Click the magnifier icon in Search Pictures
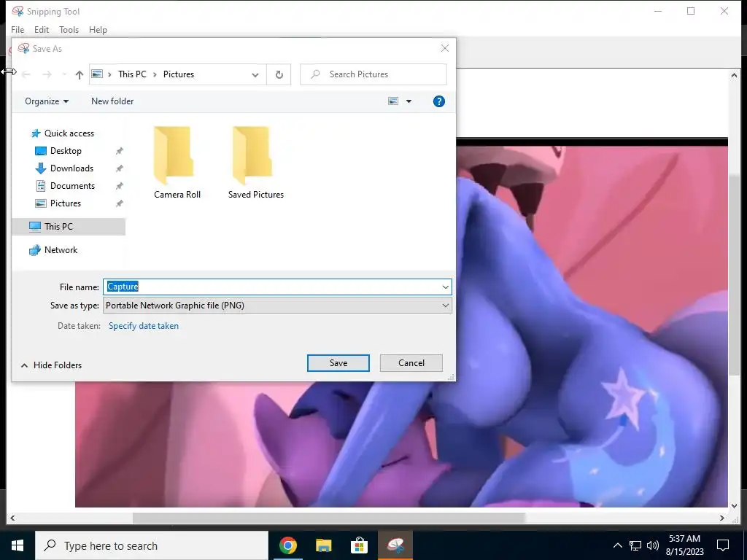Screen dimensions: 747x560 coord(315,74)
